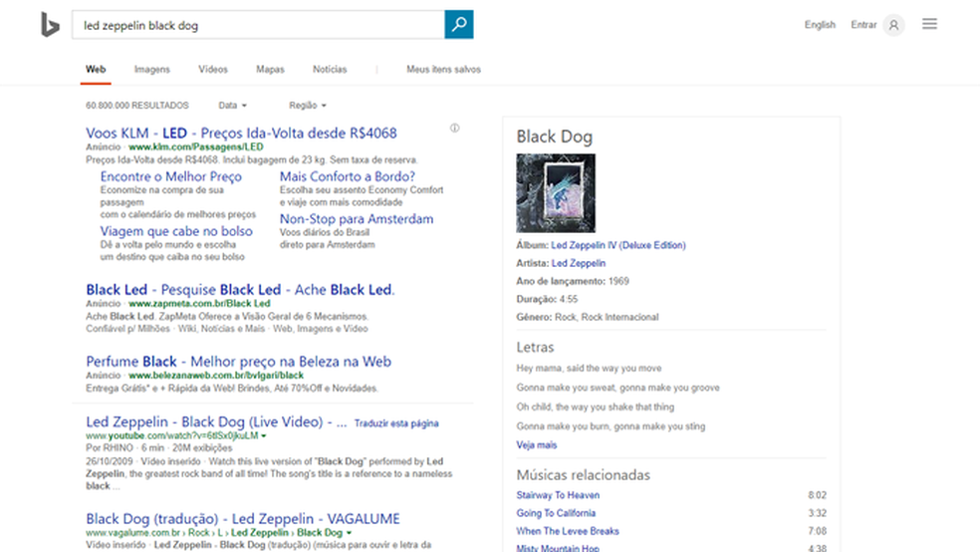The width and height of the screenshot is (980, 552).
Task: Expand the youtube.com URL dropdown arrow
Action: 264,435
